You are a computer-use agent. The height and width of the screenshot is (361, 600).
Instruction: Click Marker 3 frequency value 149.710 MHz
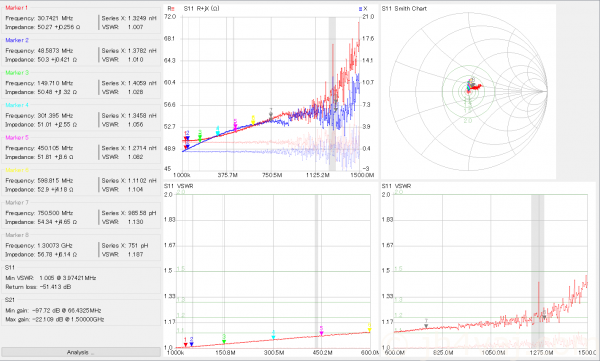coord(55,83)
